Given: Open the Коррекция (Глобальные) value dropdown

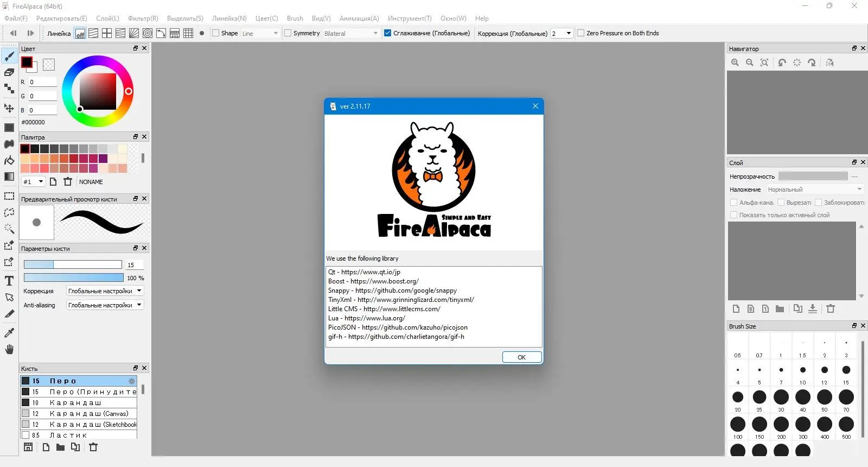Looking at the screenshot, I should point(561,33).
